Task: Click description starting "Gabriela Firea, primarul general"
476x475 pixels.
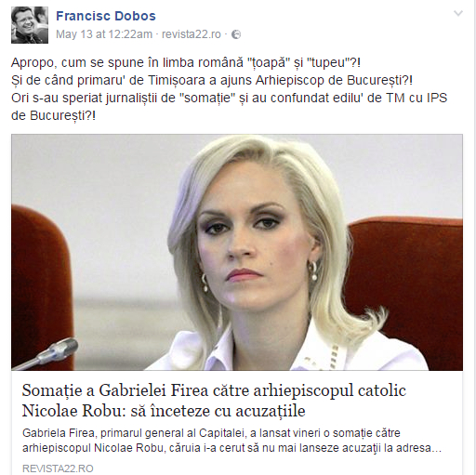Action: tap(211, 433)
